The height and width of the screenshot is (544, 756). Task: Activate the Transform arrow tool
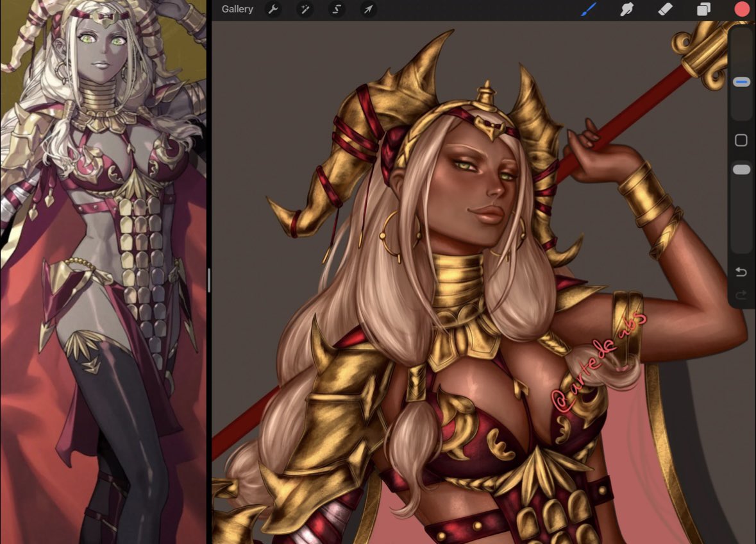click(368, 9)
